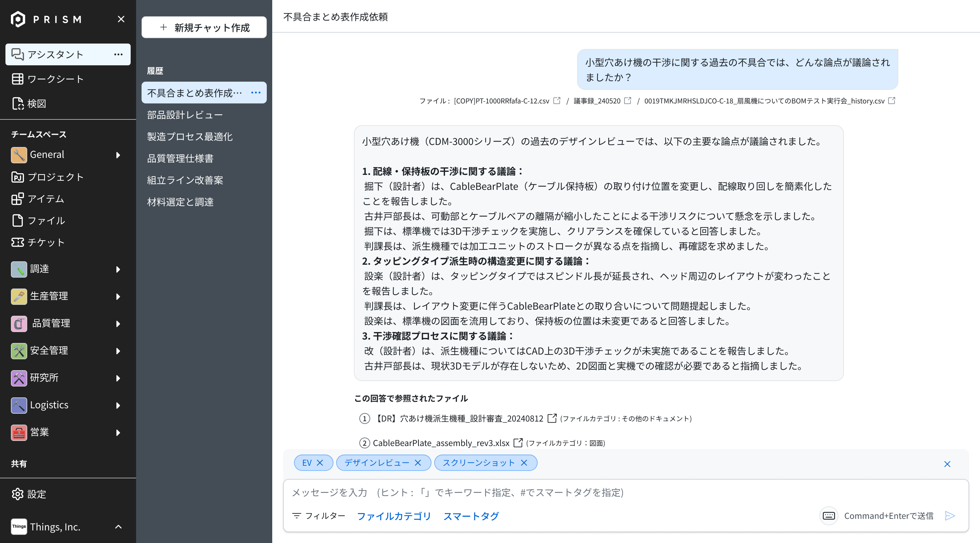980x543 pixels.
Task: Clear all tag filters with the X
Action: pos(947,464)
